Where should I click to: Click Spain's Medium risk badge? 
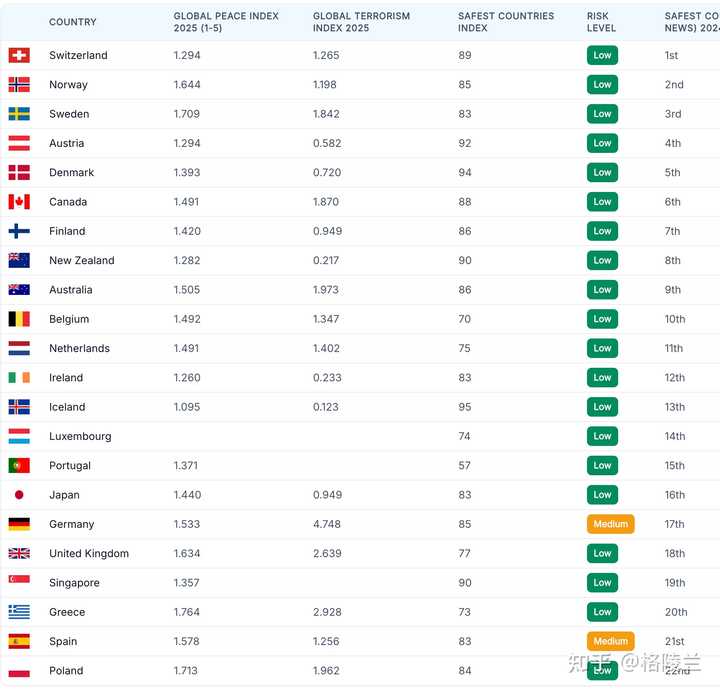pos(610,641)
